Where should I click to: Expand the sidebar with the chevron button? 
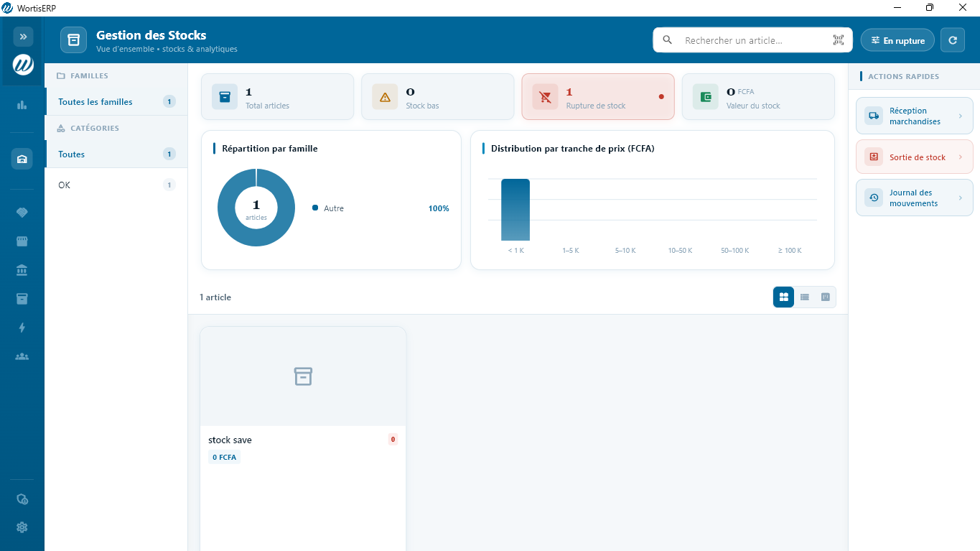(23, 36)
